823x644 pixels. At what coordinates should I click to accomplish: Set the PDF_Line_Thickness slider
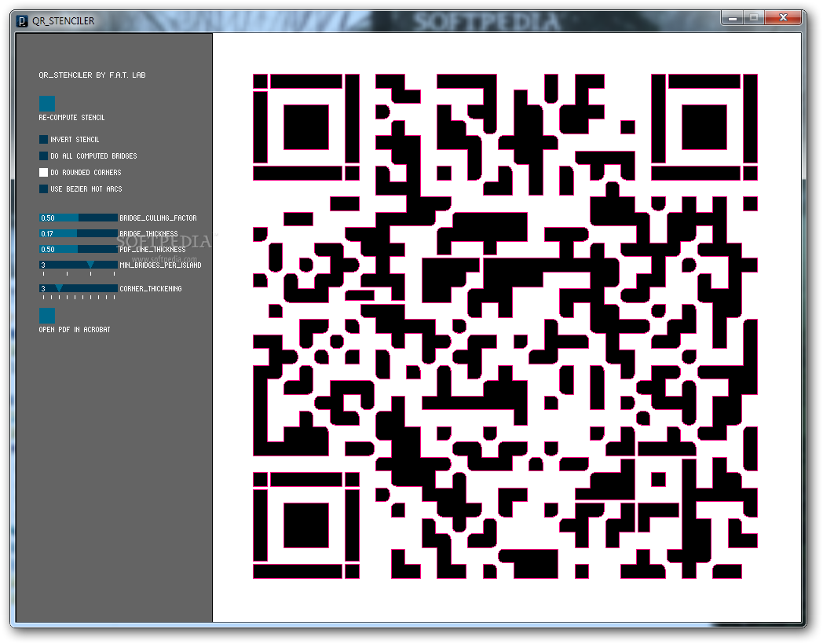click(79, 249)
